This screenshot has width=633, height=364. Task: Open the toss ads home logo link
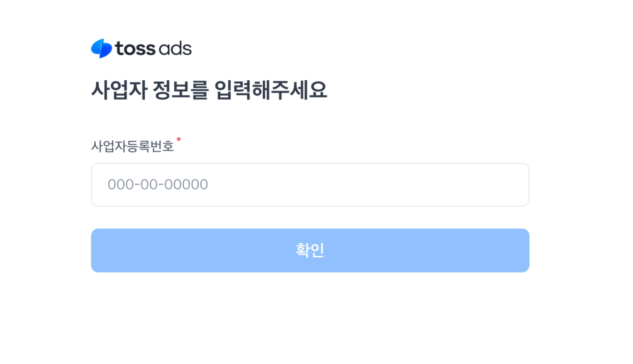tap(141, 49)
